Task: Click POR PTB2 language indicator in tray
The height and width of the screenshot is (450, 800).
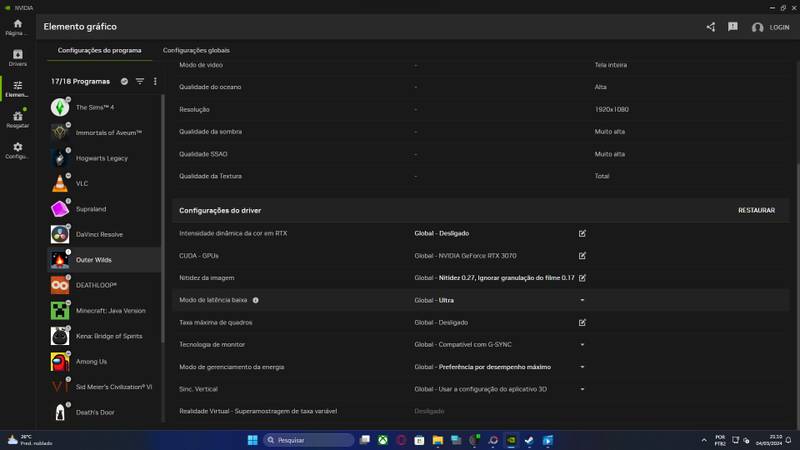Action: [720, 440]
